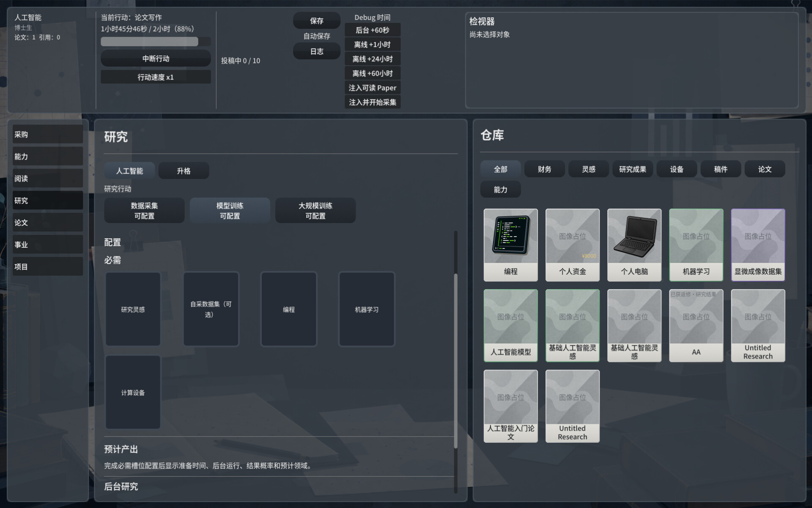Screen dimensions: 812x508
Task: Select the 编程 code terminal item card
Action: [510, 245]
